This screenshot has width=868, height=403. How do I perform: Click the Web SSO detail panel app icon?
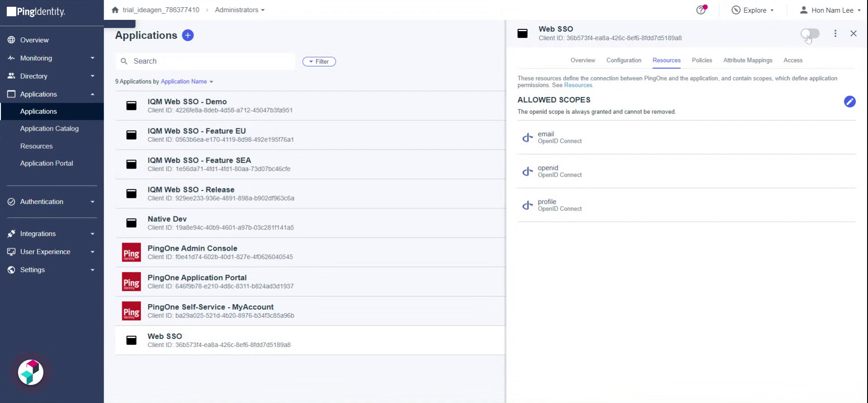coord(523,33)
